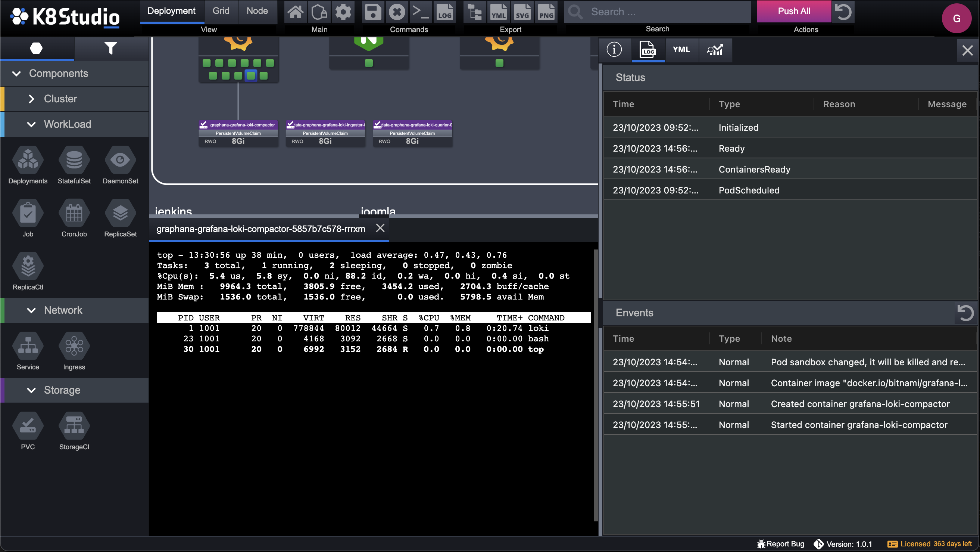Export hierarchy tree icon
The width and height of the screenshot is (980, 552).
point(474,12)
